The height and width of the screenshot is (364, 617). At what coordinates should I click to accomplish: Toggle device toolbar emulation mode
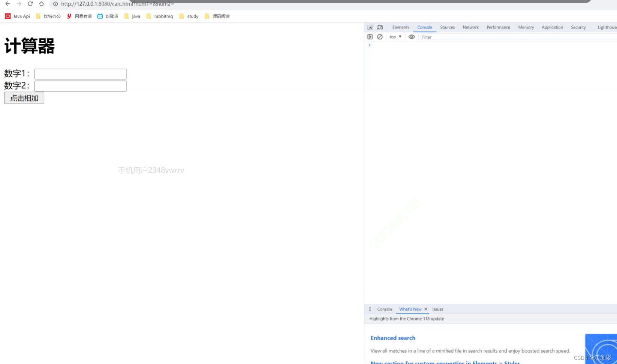[x=380, y=27]
